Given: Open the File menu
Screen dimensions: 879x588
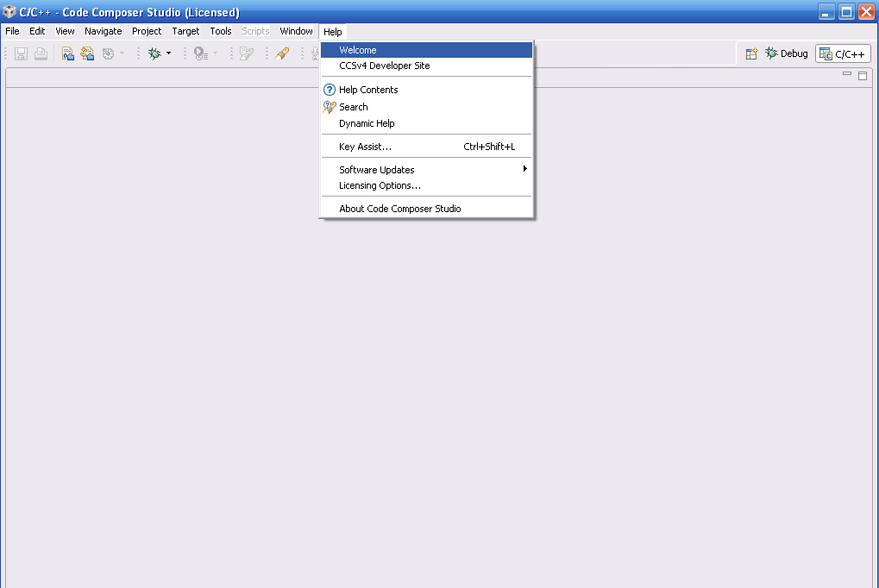Looking at the screenshot, I should [x=12, y=31].
